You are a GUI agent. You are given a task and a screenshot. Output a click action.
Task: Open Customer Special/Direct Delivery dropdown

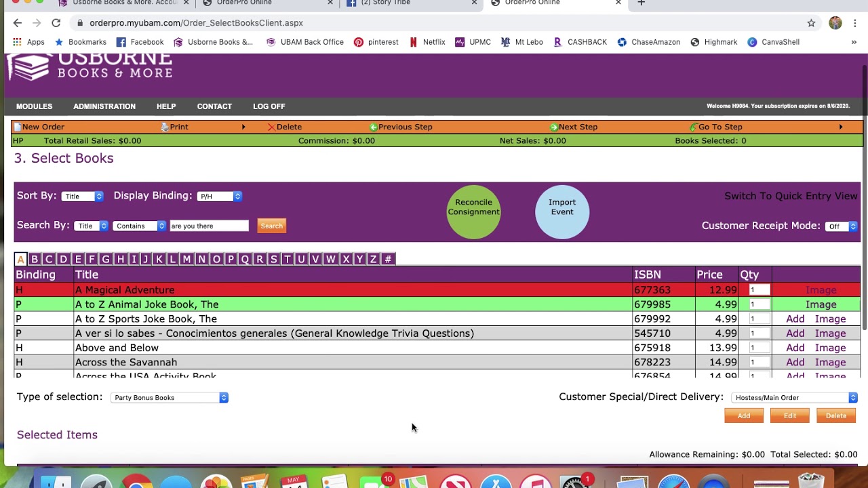[795, 398]
